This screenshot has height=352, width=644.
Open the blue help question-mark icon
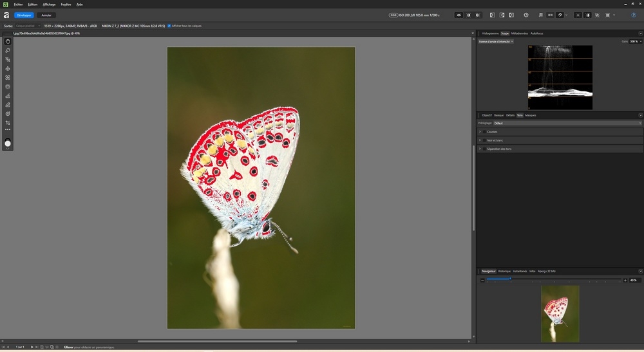(633, 15)
